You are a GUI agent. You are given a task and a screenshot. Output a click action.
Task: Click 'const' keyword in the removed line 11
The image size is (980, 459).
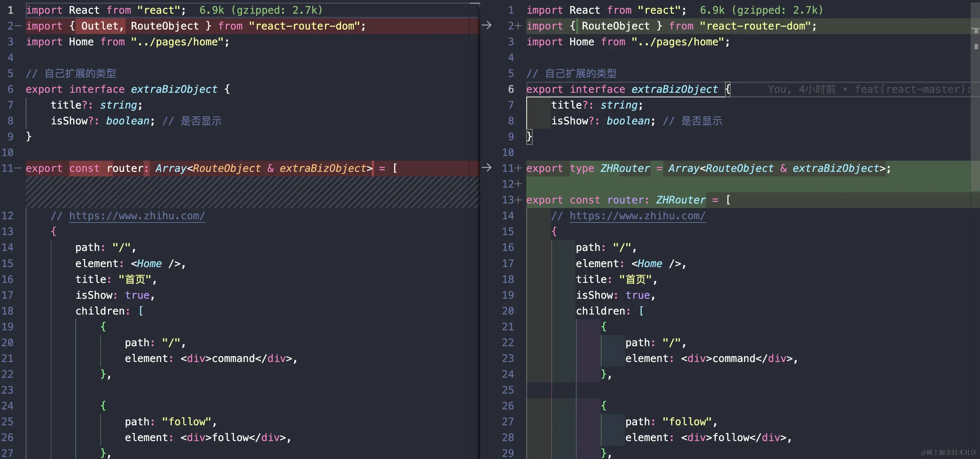click(84, 168)
